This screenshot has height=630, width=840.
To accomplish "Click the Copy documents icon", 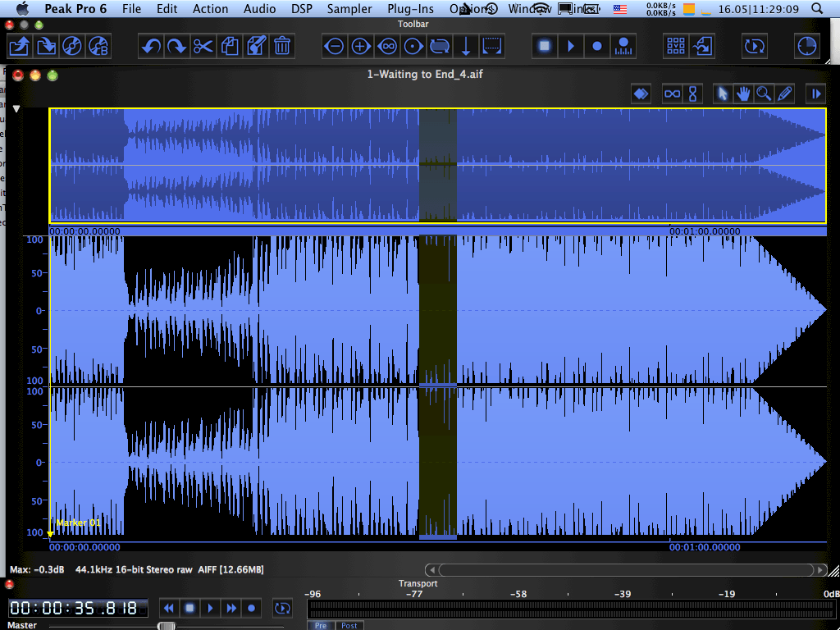I will point(230,47).
